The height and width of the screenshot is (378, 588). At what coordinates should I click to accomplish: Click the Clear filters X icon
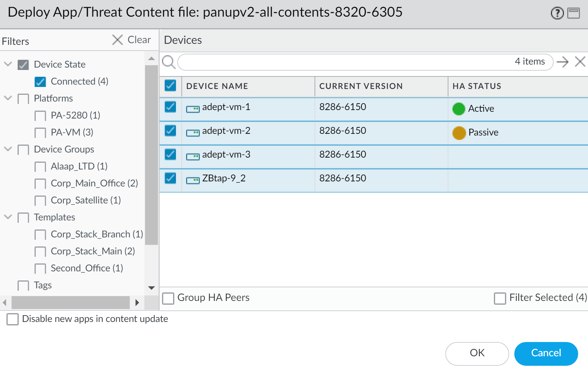(x=118, y=40)
